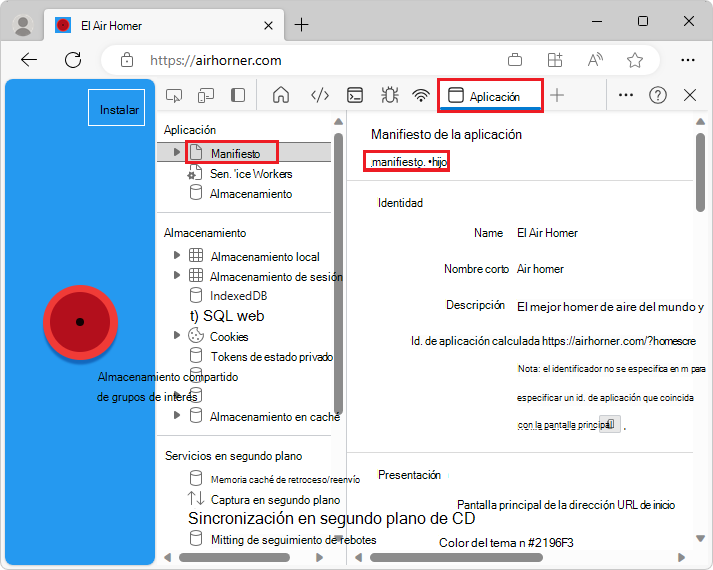Viewport: 713px width, 570px height.
Task: Click manifest pane scroll down arrow
Action: coord(700,539)
